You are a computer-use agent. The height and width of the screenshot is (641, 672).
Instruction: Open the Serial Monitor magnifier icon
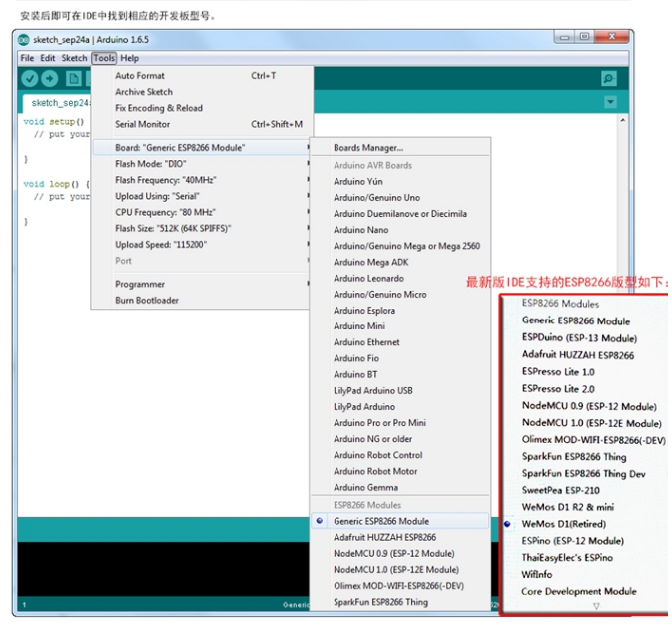point(608,79)
